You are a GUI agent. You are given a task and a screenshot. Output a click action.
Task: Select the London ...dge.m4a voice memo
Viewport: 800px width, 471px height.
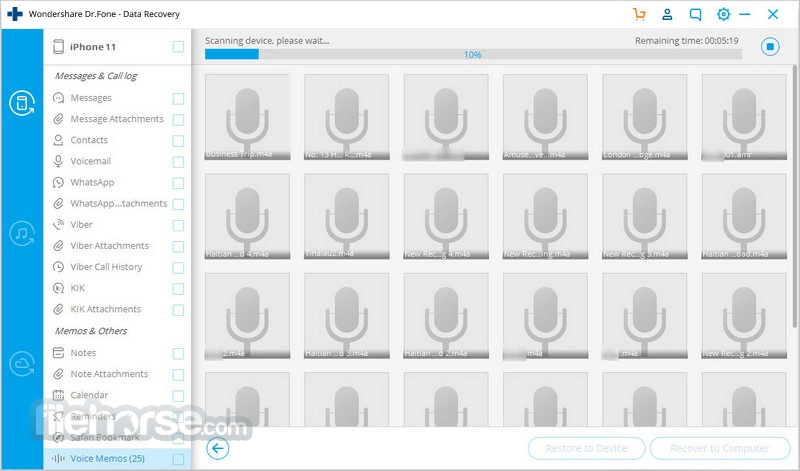645,117
